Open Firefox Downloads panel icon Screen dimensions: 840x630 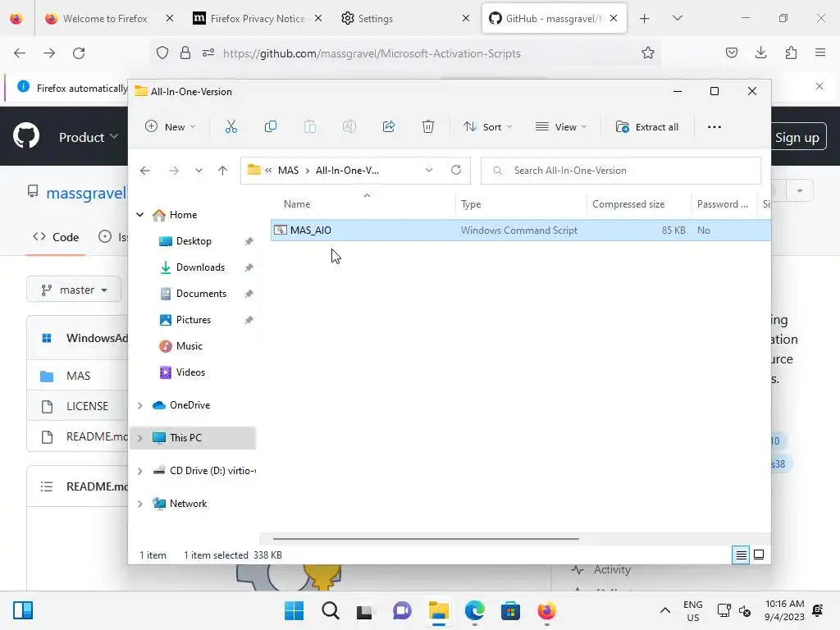click(760, 52)
